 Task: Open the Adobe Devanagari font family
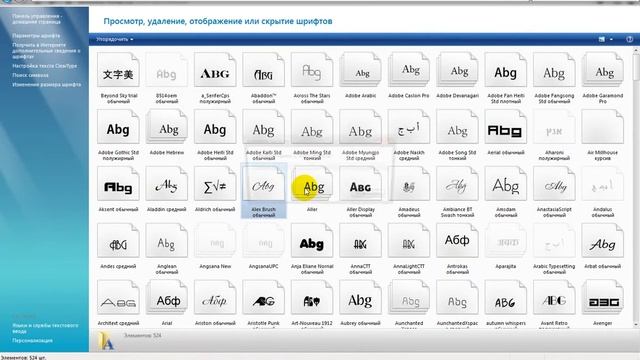point(457,70)
